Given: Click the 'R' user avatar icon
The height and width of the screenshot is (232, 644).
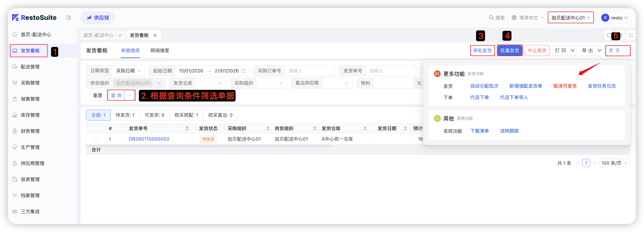Looking at the screenshot, I should [605, 18].
